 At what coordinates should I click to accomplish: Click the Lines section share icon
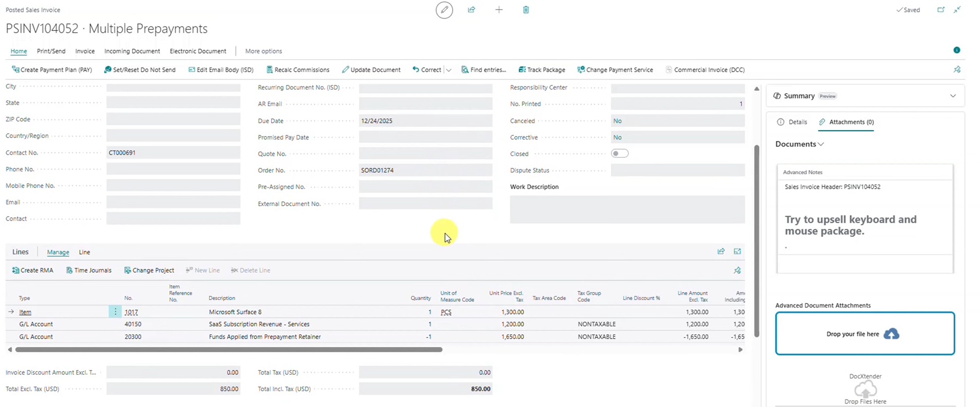click(721, 252)
